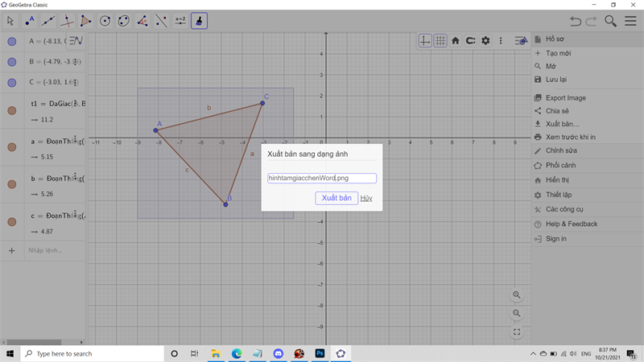The image size is (644, 362).
Task: Open Windows taskbar search box
Action: click(89, 353)
